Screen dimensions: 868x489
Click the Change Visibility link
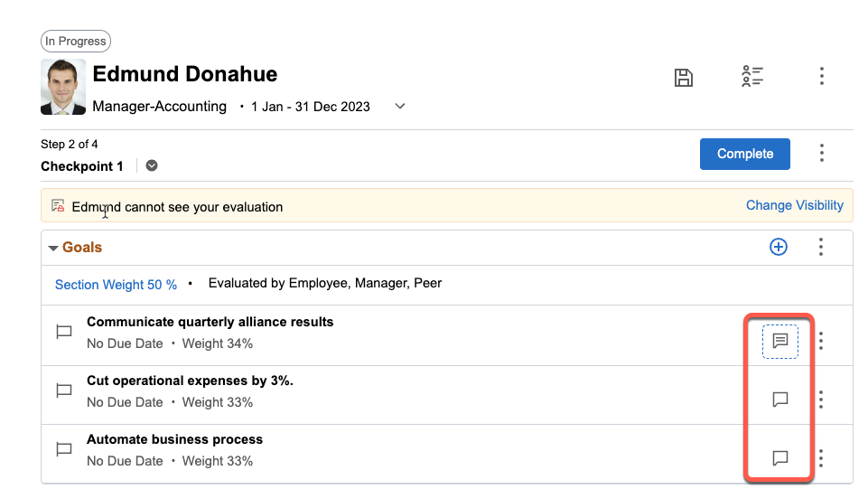(x=794, y=205)
